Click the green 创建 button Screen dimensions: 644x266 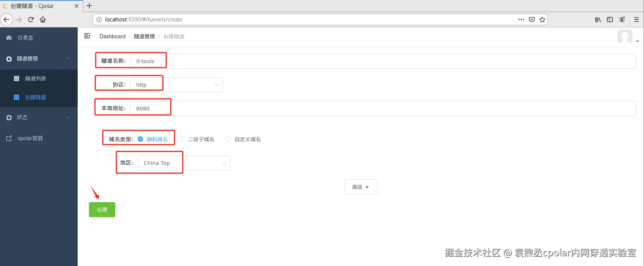click(102, 210)
